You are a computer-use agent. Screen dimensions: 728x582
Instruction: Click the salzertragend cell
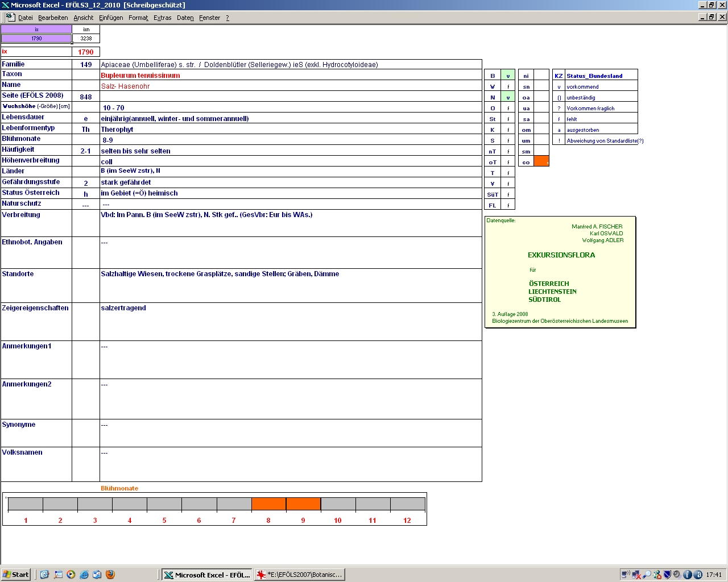291,322
